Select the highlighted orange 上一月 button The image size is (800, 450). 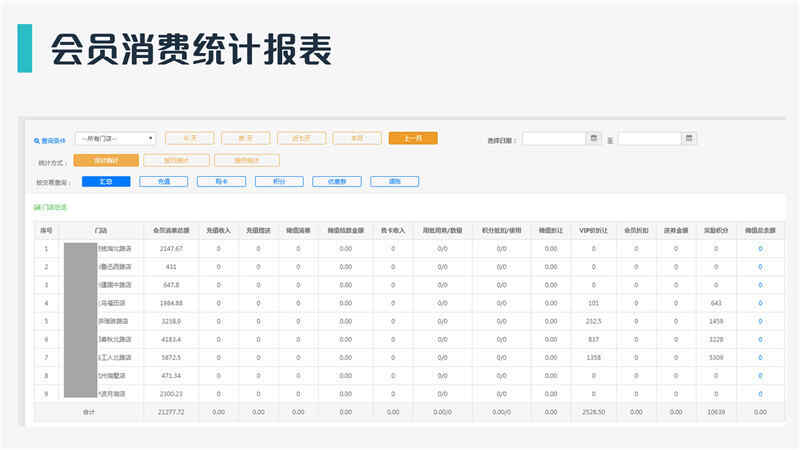click(413, 138)
